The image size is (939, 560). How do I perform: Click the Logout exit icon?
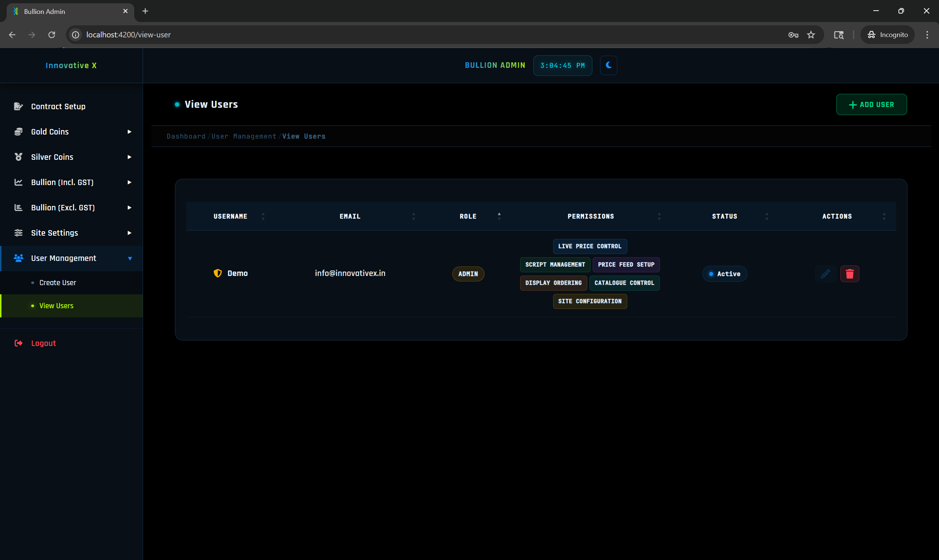tap(18, 343)
